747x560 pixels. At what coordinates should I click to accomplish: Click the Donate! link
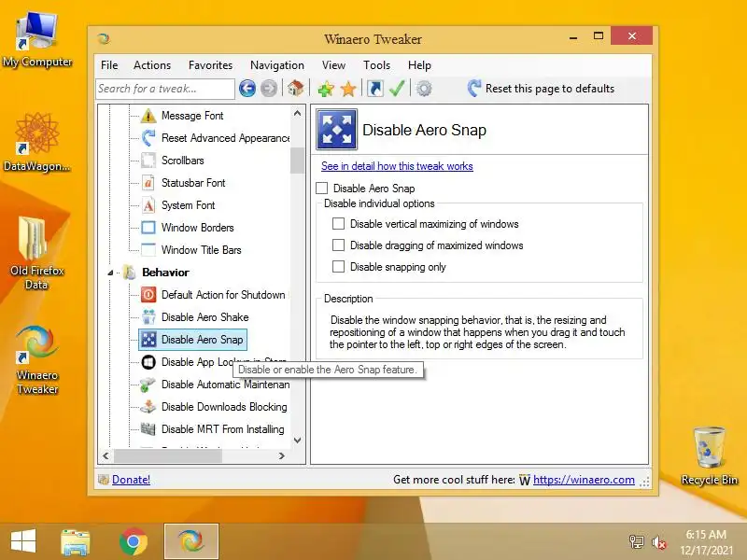click(131, 480)
